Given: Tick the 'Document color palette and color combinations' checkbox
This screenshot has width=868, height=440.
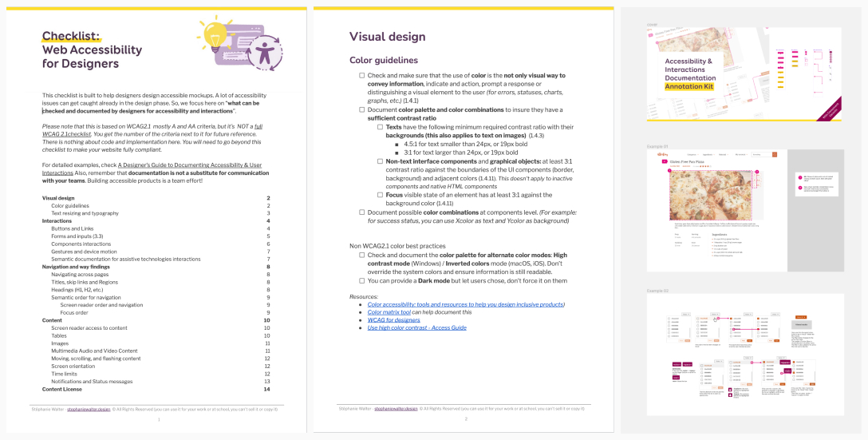Looking at the screenshot, I should pyautogui.click(x=361, y=109).
